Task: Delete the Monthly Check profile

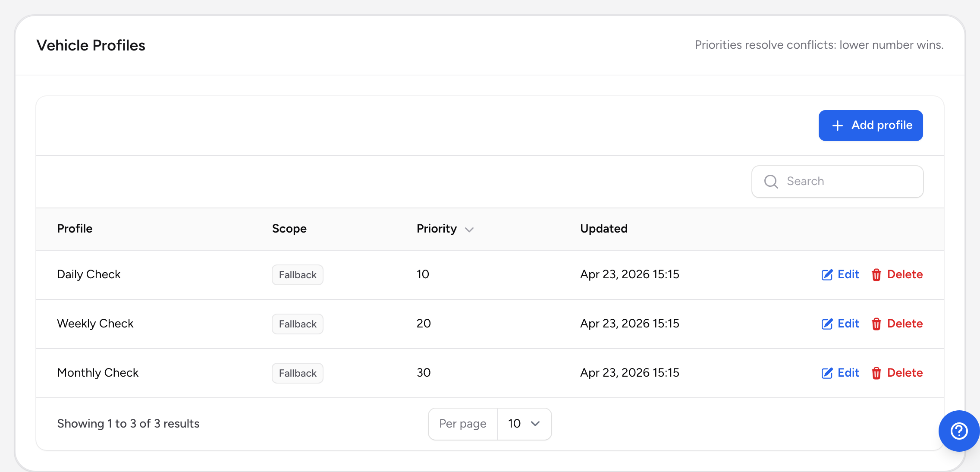Action: [x=897, y=373]
